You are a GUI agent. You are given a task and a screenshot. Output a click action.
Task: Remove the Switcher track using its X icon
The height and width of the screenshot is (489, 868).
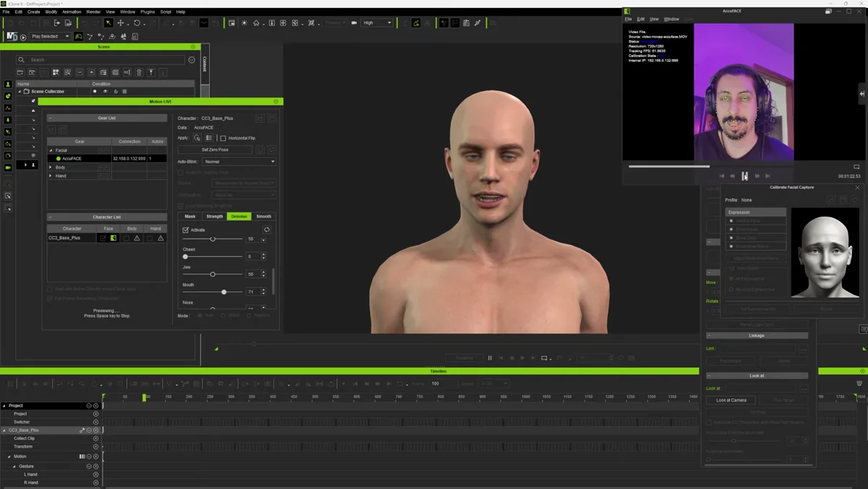tap(95, 422)
